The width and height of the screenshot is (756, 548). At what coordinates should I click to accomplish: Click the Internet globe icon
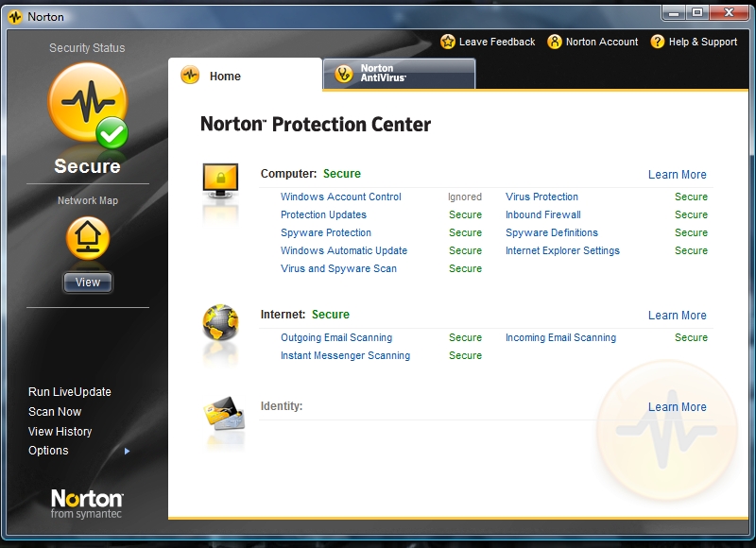pyautogui.click(x=220, y=322)
